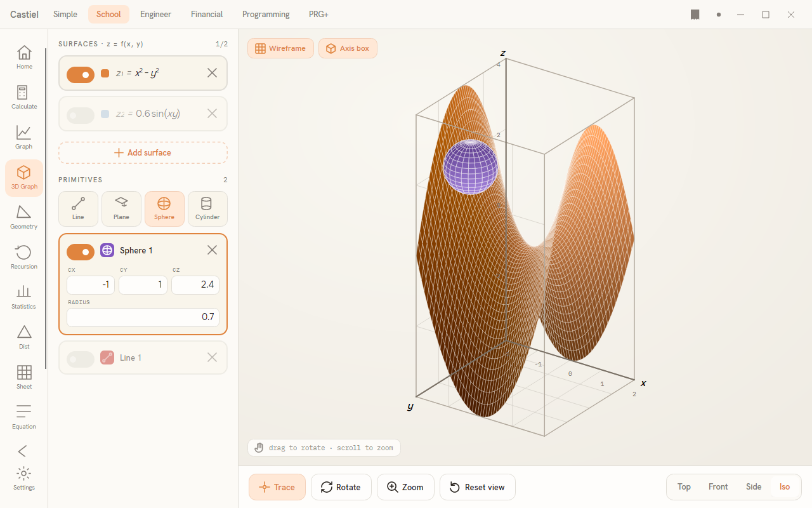Open the Programming tab

(x=266, y=14)
